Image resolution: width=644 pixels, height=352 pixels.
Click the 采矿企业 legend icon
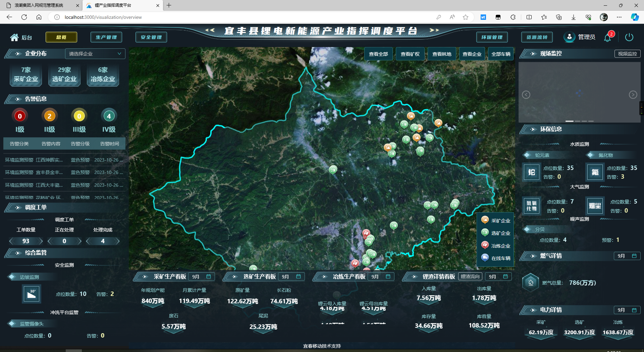click(485, 220)
